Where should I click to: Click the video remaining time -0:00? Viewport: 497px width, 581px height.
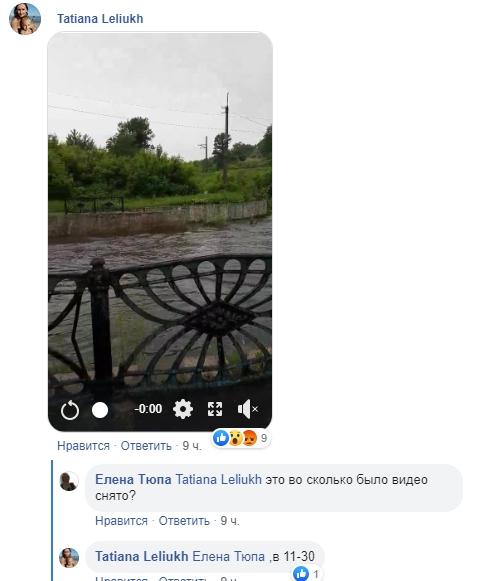(x=148, y=409)
